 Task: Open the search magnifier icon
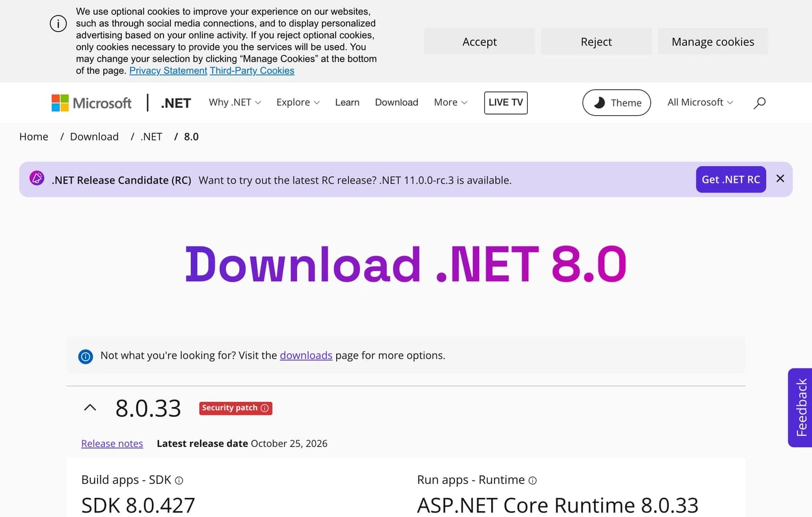pyautogui.click(x=760, y=103)
